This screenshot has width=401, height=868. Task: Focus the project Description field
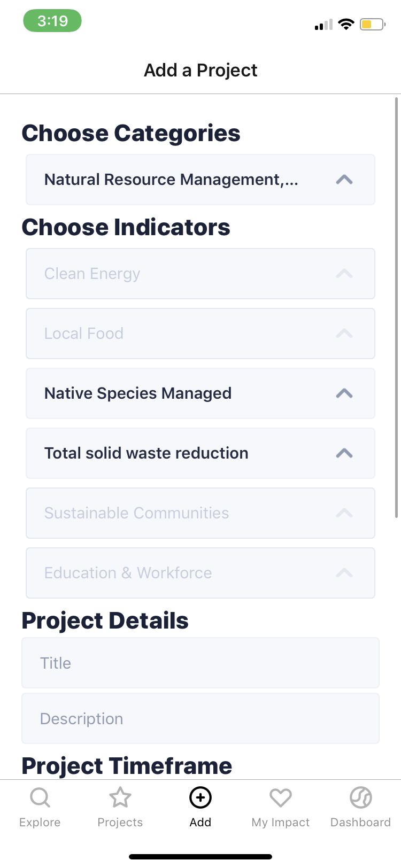(200, 718)
